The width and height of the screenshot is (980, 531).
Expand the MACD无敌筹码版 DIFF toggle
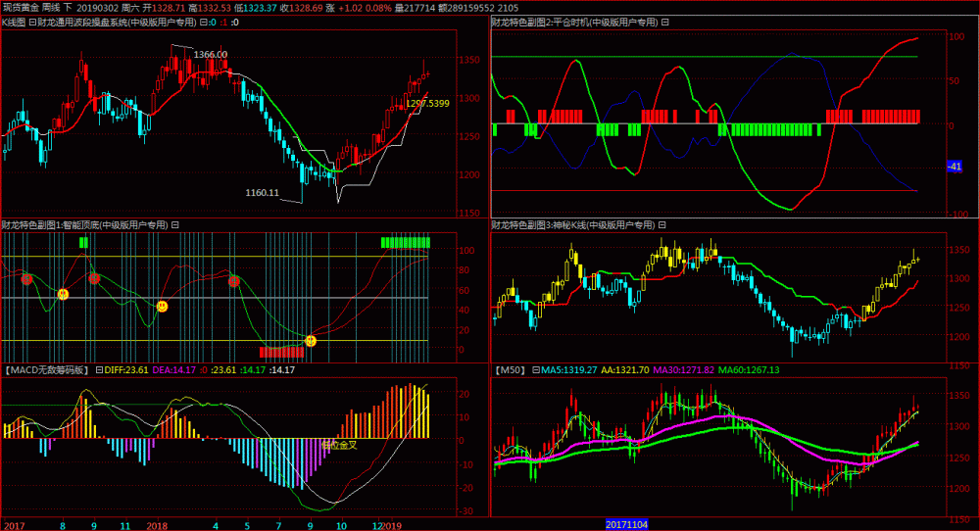99,369
